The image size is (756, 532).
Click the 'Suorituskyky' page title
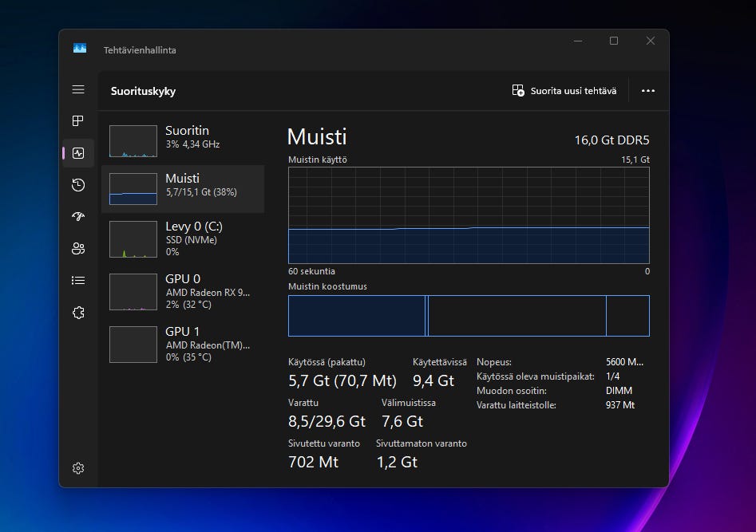click(143, 91)
